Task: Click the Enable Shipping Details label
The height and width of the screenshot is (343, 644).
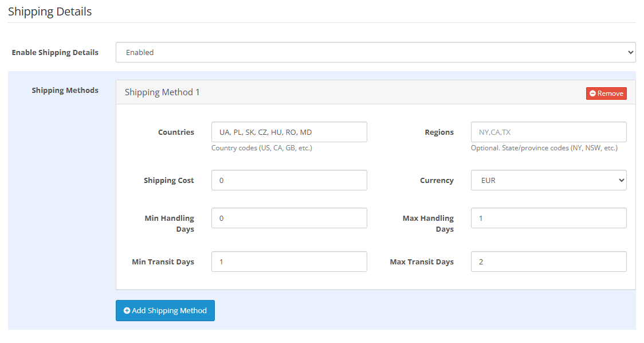Action: click(x=55, y=52)
